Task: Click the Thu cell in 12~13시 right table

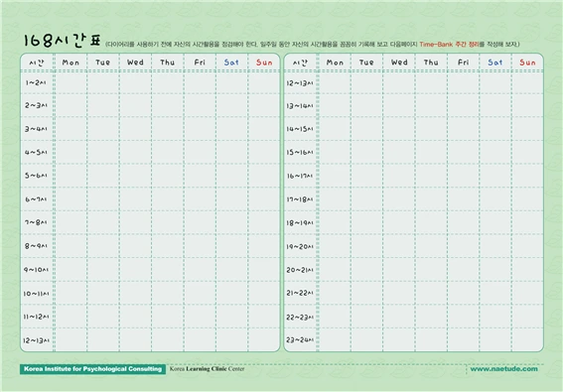Action: 431,83
